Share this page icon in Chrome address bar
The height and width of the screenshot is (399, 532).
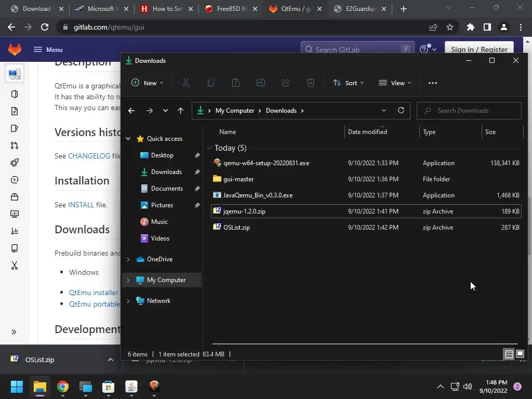tap(433, 27)
